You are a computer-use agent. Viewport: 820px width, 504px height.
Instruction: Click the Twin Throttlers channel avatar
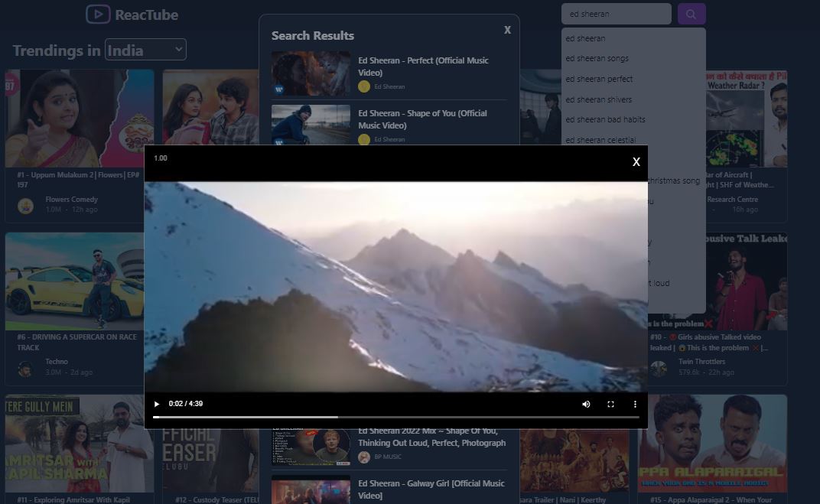[x=659, y=368]
